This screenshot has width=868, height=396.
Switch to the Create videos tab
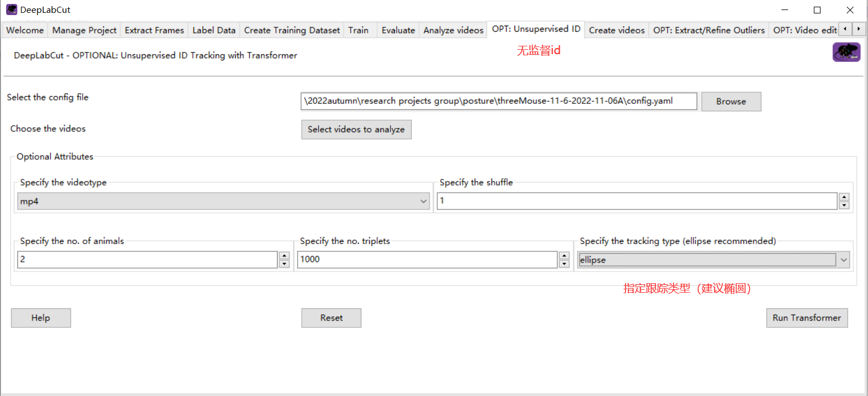point(617,30)
